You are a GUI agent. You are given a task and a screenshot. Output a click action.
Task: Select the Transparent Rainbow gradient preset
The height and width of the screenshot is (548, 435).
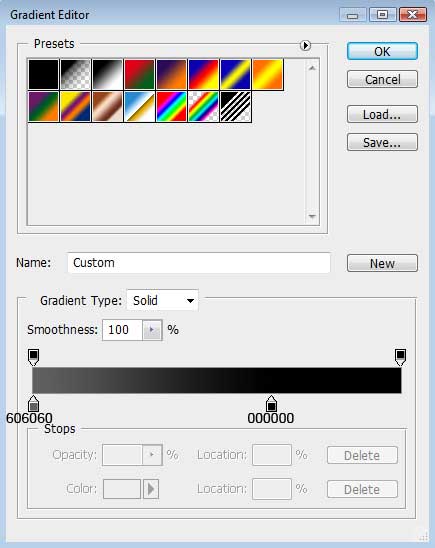[x=204, y=107]
